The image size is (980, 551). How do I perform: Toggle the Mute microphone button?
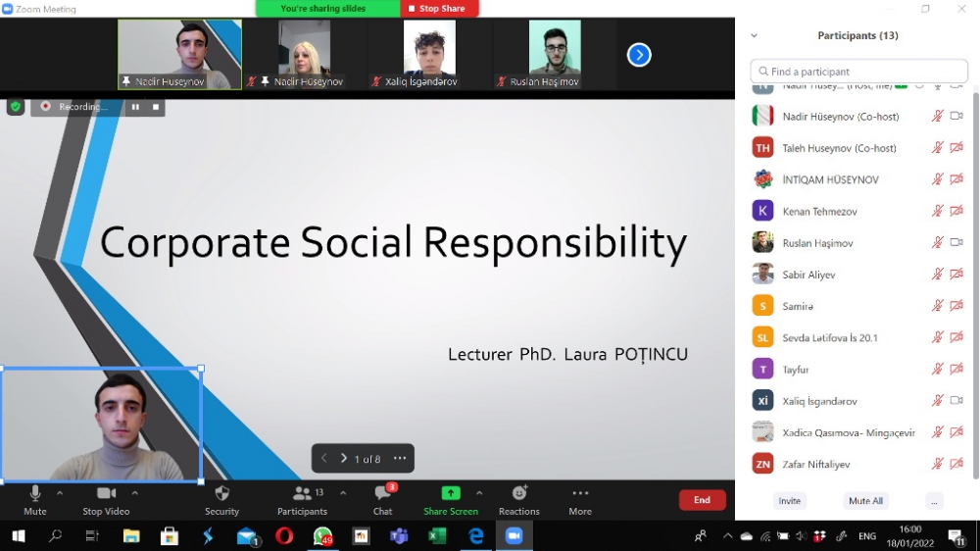(x=35, y=493)
